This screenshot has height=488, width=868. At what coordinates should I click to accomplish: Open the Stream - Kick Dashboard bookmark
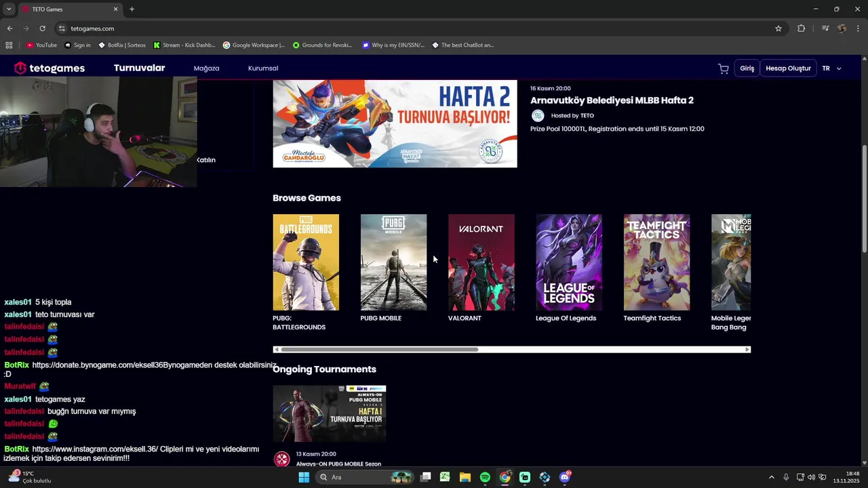184,45
